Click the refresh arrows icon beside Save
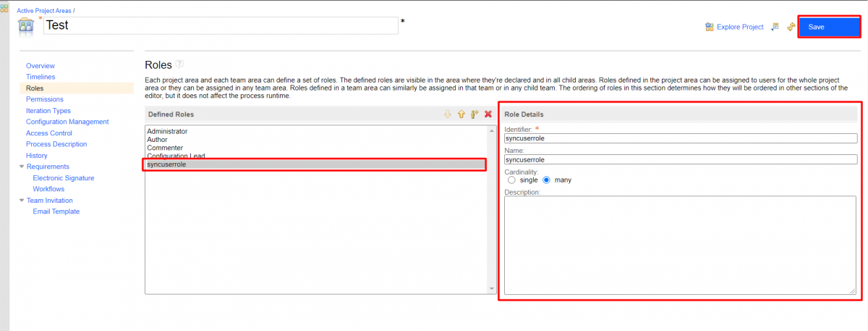868x331 pixels. (x=791, y=27)
